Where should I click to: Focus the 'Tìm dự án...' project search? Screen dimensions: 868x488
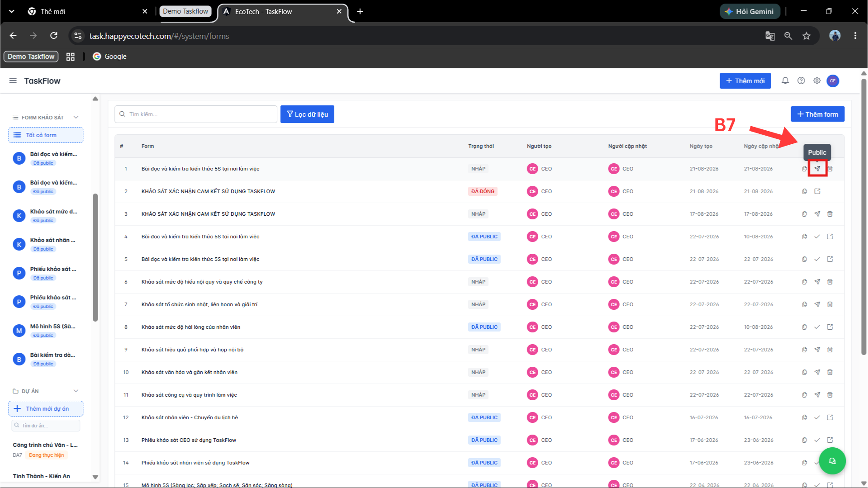tap(46, 426)
